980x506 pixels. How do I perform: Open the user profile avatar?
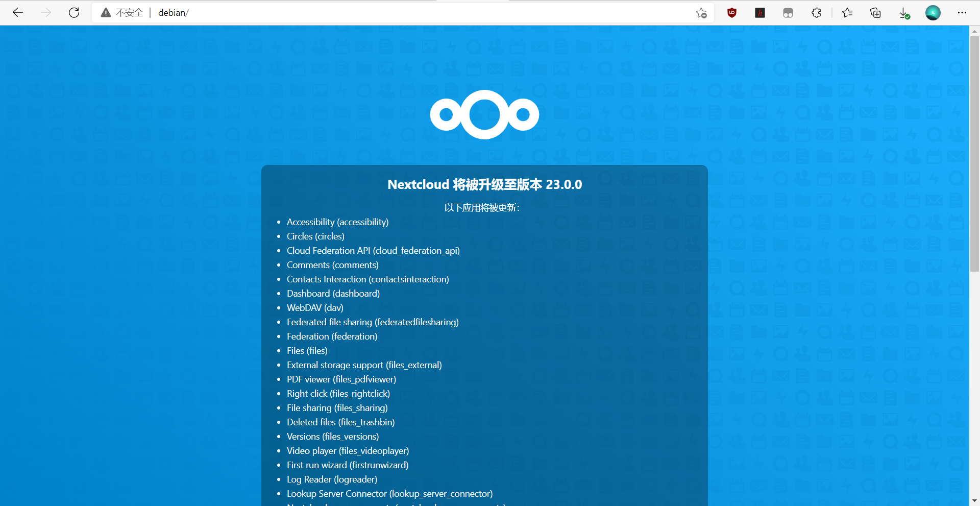(x=933, y=13)
